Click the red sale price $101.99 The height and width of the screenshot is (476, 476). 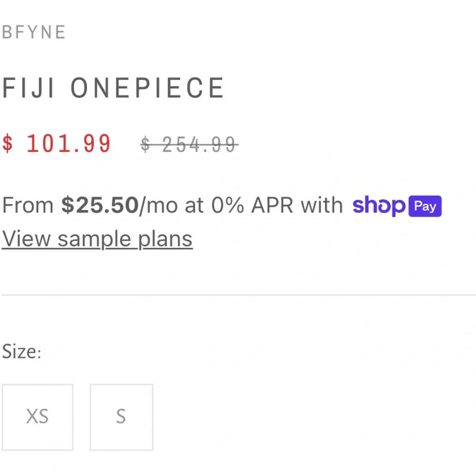pyautogui.click(x=57, y=144)
